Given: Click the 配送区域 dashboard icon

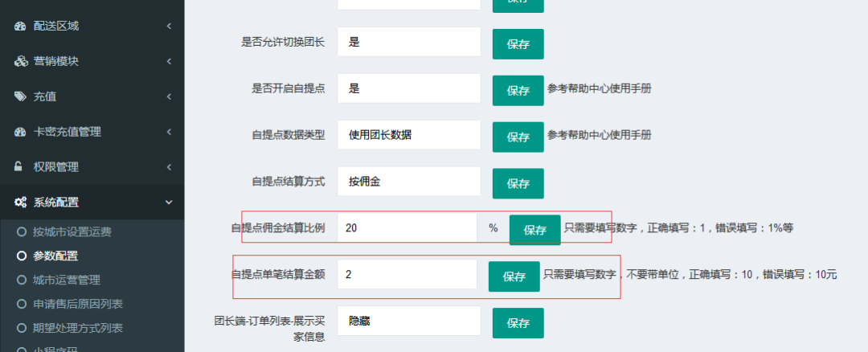Looking at the screenshot, I should click(x=21, y=26).
